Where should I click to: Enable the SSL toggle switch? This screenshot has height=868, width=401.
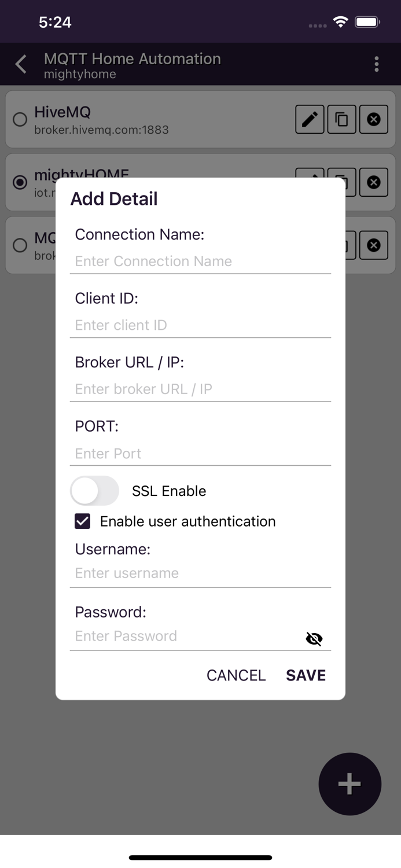coord(94,490)
